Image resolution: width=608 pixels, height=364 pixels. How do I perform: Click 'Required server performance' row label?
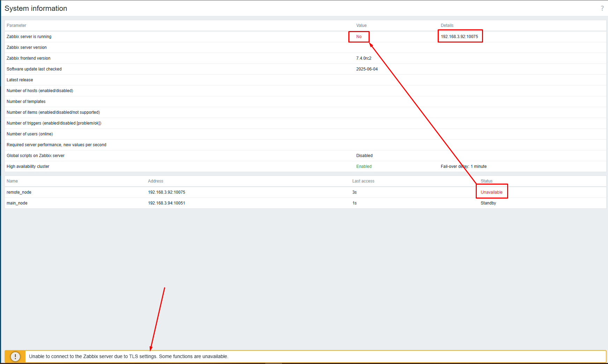click(x=57, y=145)
